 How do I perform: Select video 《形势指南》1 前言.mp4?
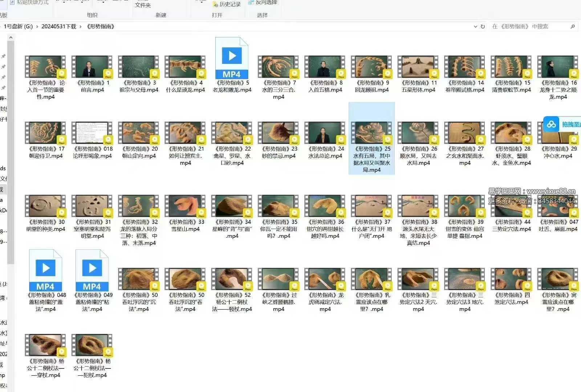pos(92,67)
